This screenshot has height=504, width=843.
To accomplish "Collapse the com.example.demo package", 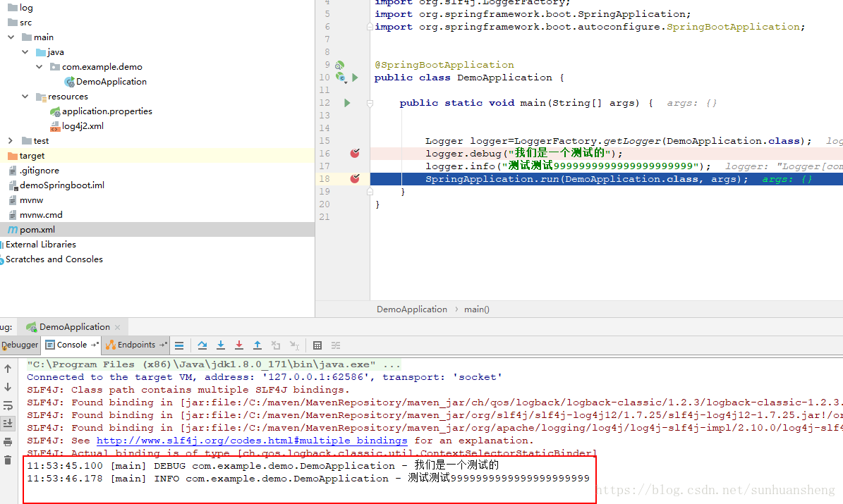I will coord(40,67).
